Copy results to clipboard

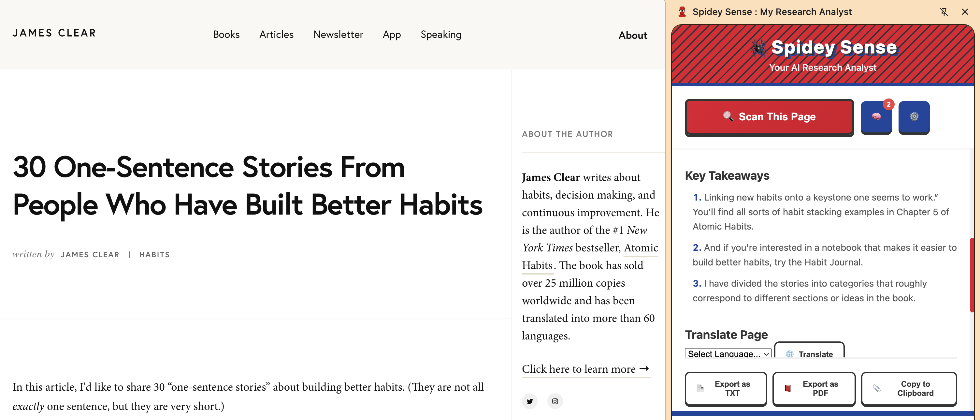[x=909, y=388]
